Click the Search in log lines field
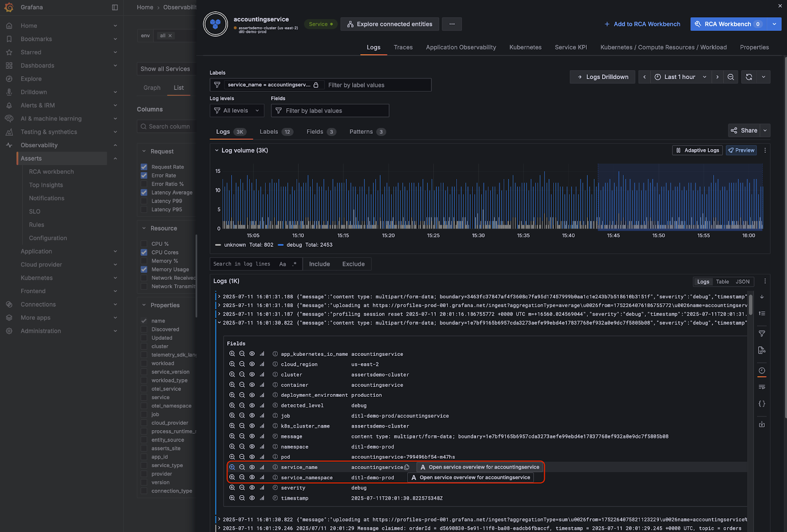 242,264
